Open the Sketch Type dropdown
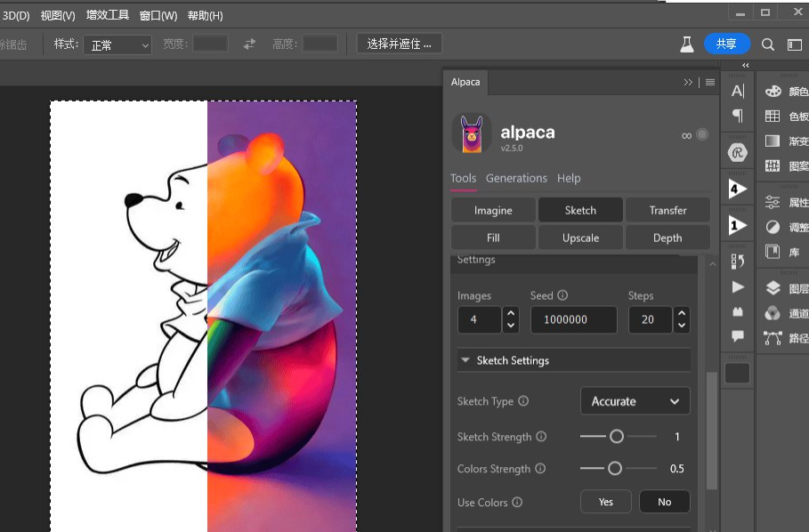Image resolution: width=809 pixels, height=532 pixels. 635,401
